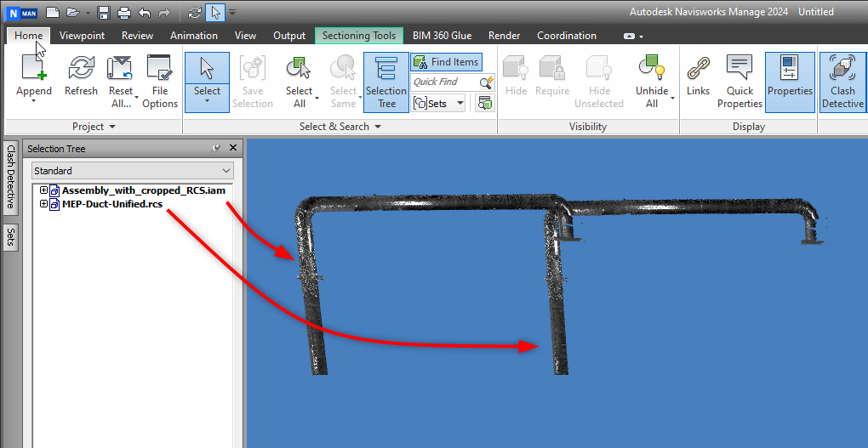The width and height of the screenshot is (868, 448).
Task: Click the Quick Find search magnifier icon
Action: click(486, 82)
